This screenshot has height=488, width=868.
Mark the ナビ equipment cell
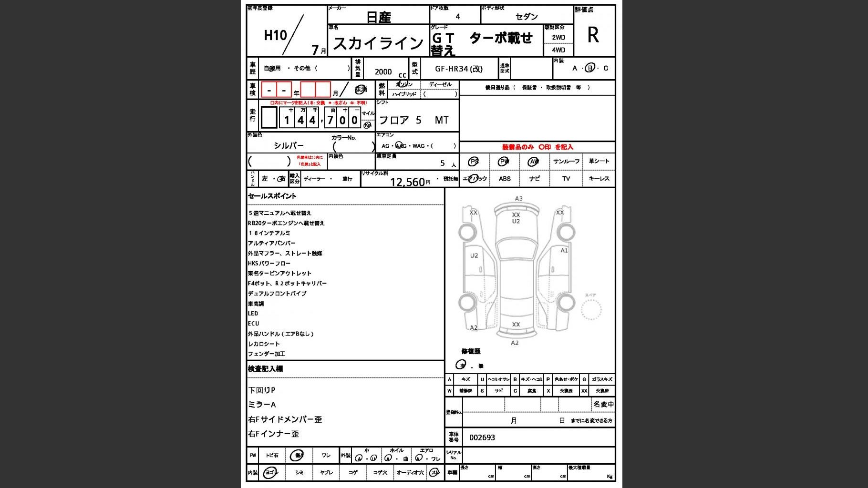click(535, 179)
